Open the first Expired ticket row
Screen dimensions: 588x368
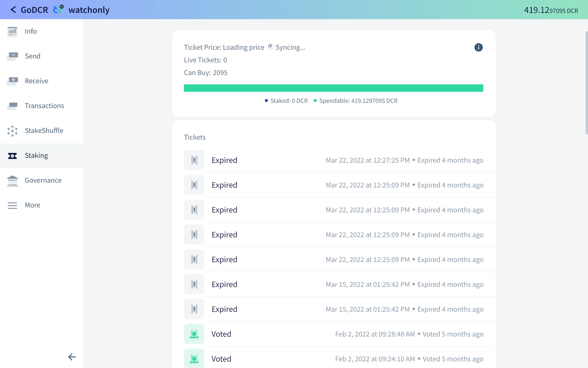point(333,160)
